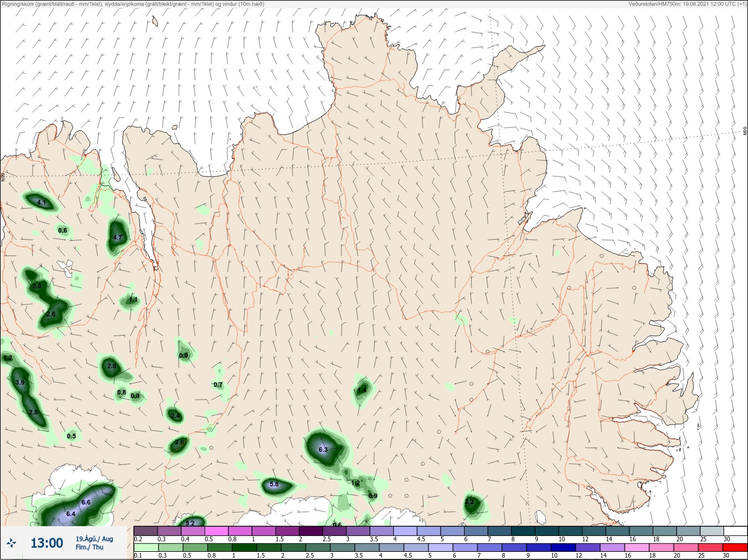Screen dimensions: 748x560
Task: Select the date text "19.Ágú./ Aug"
Action: tap(94, 539)
